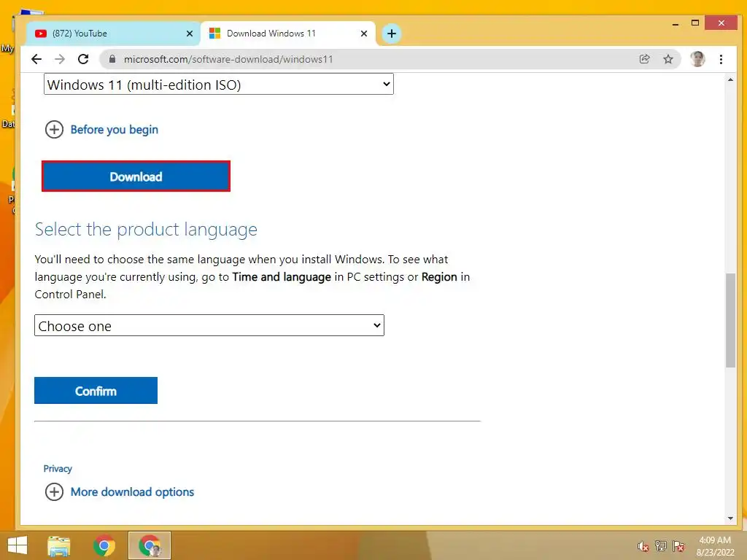
Task: Click the network tray icon
Action: coord(661,546)
